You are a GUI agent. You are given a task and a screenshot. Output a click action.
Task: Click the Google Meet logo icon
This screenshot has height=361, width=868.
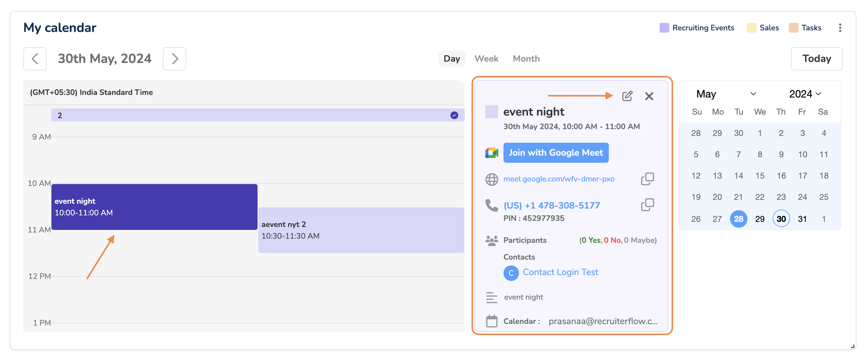[491, 153]
